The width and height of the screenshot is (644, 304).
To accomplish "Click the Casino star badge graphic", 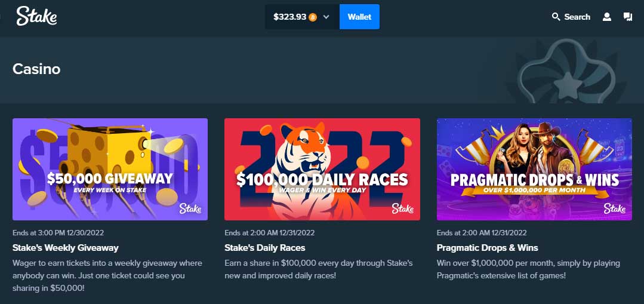I will tap(568, 71).
